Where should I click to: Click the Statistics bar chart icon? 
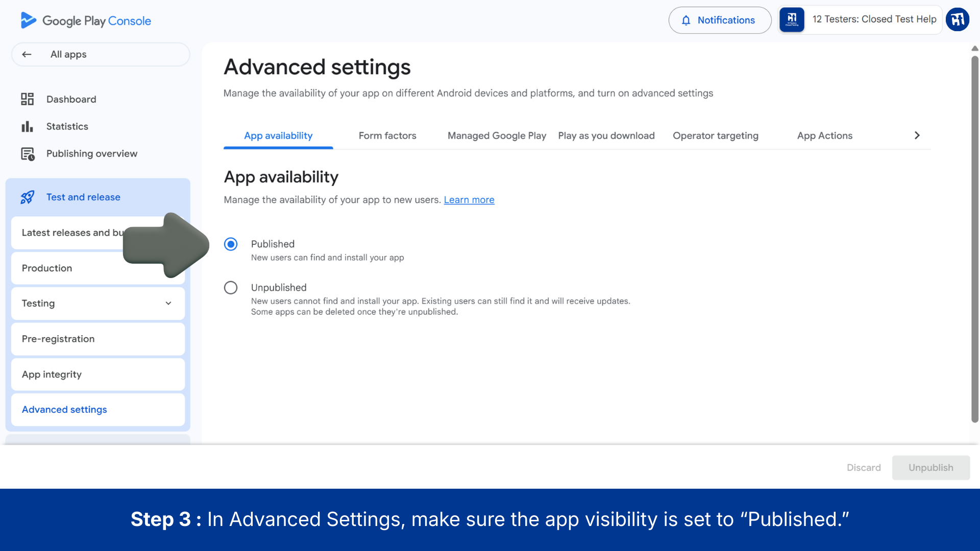[27, 127]
